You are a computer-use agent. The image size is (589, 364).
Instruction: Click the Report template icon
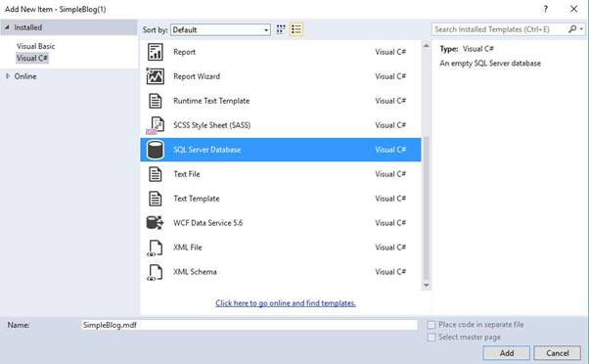tap(156, 52)
